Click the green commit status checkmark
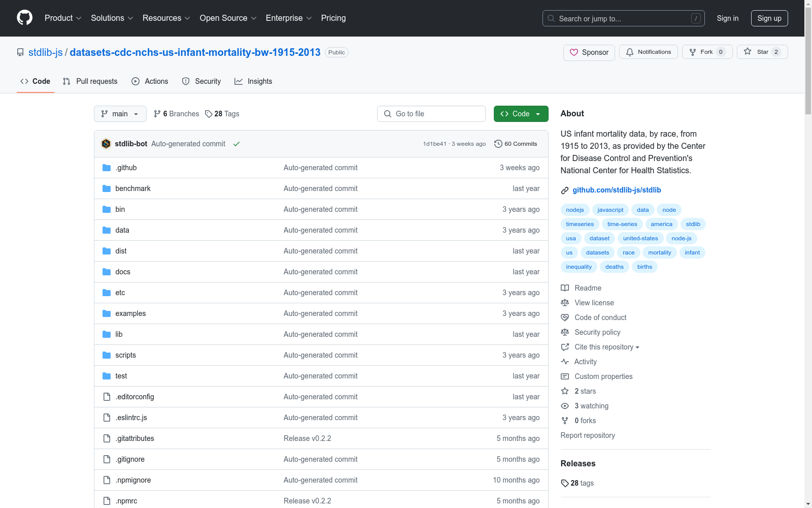 236,144
